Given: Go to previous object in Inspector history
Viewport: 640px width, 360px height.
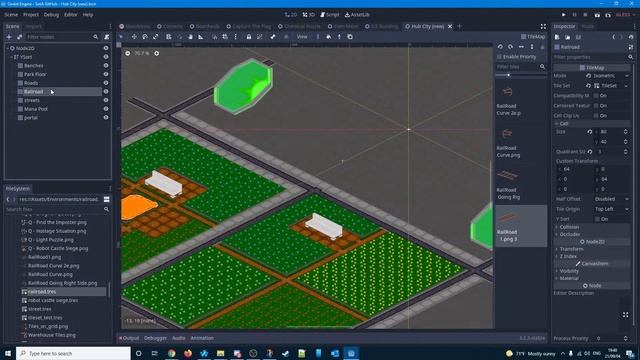Looking at the screenshot, I should (x=613, y=37).
